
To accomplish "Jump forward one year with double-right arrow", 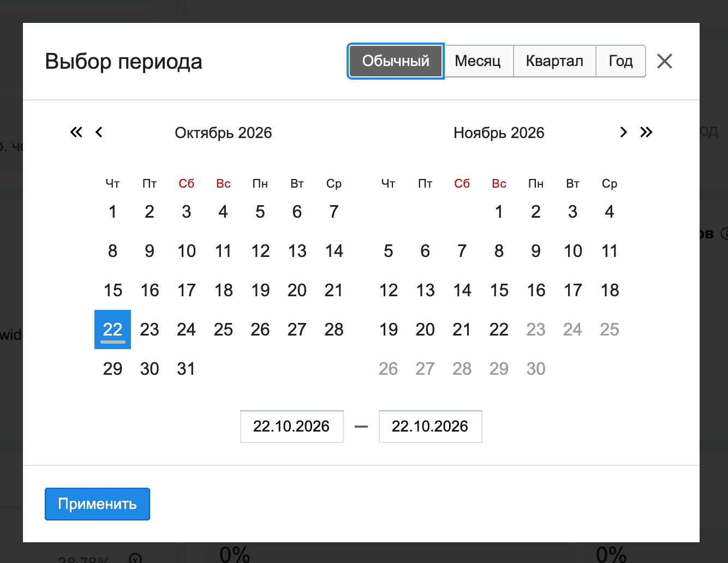I will (x=646, y=132).
